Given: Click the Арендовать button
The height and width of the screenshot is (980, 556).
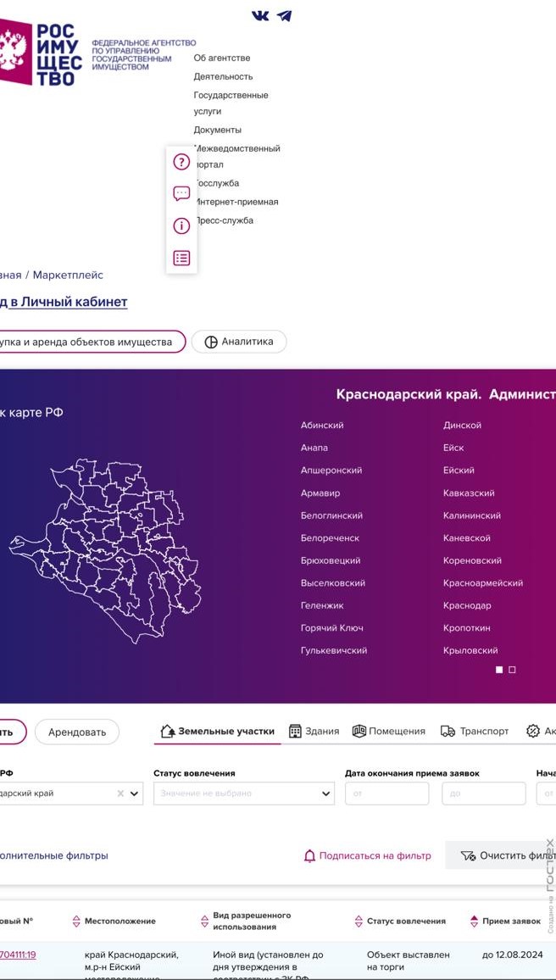Looking at the screenshot, I should [77, 732].
